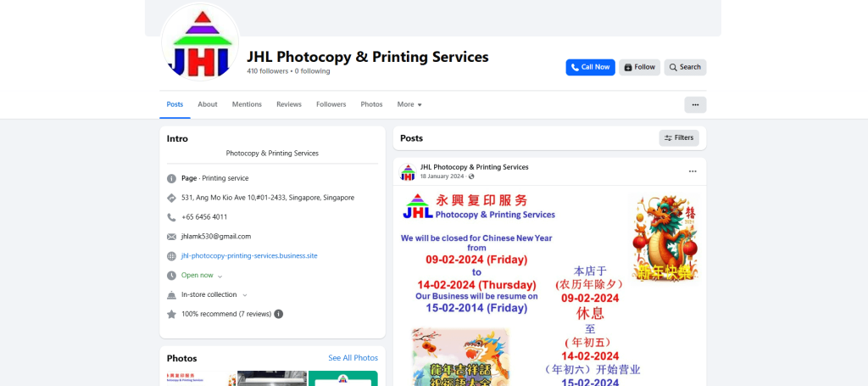This screenshot has height=386, width=868.
Task: Click the Page info icon in Intro
Action: click(171, 179)
